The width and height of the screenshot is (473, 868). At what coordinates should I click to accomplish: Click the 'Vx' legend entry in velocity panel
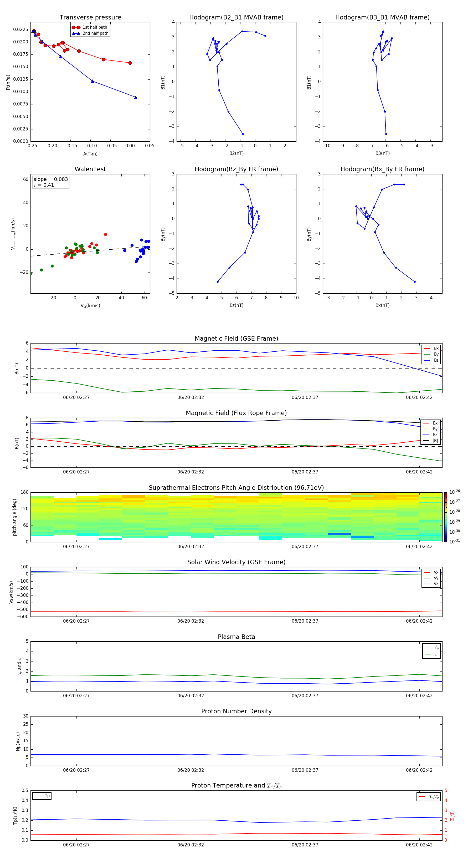coord(431,572)
